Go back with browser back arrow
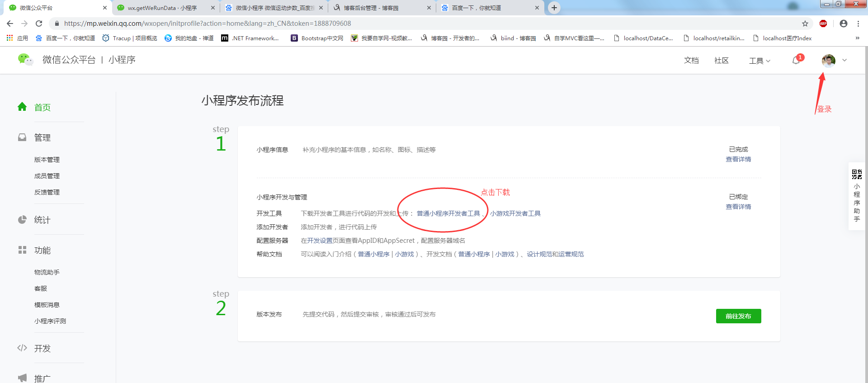Image resolution: width=868 pixels, height=383 pixels. (10, 24)
